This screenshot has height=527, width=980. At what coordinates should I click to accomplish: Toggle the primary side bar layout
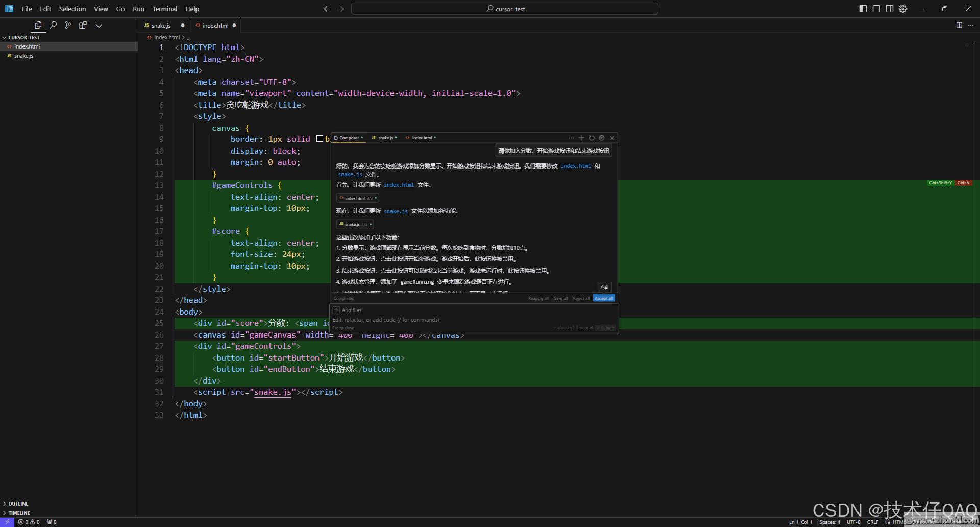point(863,9)
